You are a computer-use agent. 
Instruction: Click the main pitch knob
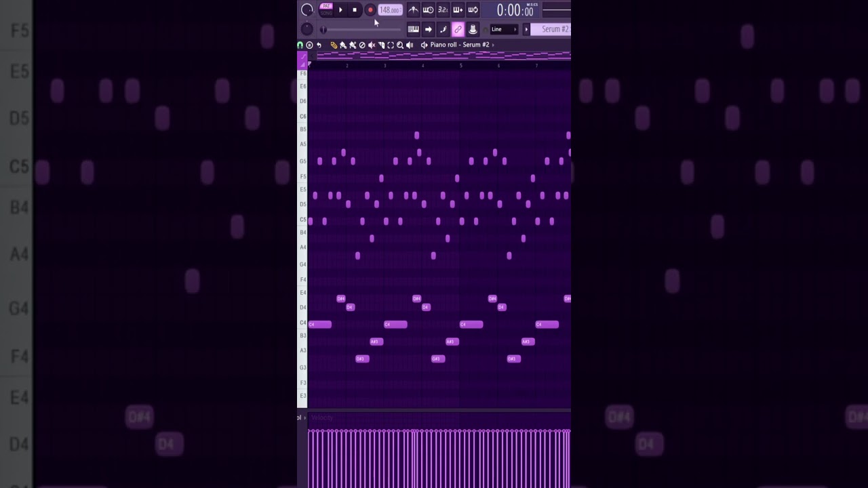pyautogui.click(x=307, y=28)
